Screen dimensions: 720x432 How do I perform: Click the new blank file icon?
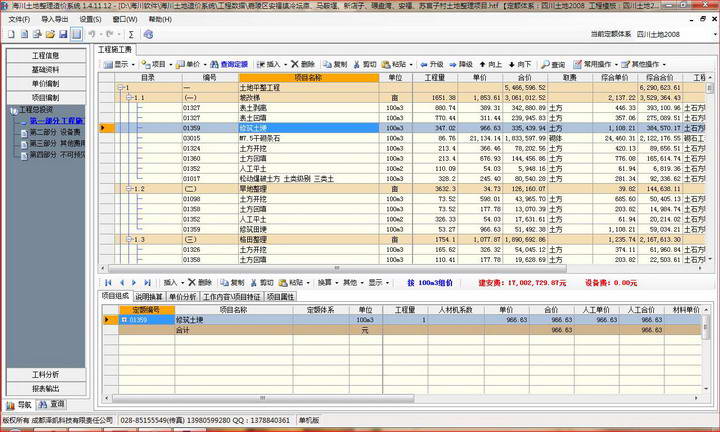11,34
